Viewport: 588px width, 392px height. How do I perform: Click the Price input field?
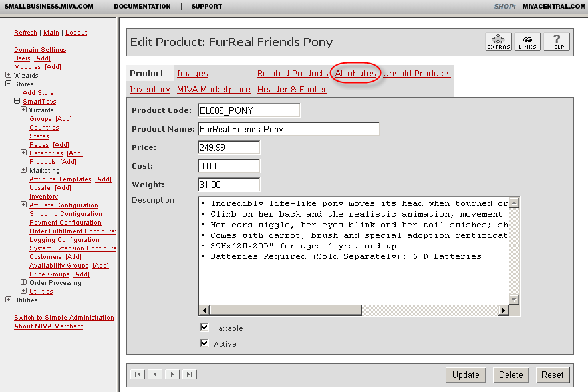pyautogui.click(x=229, y=147)
